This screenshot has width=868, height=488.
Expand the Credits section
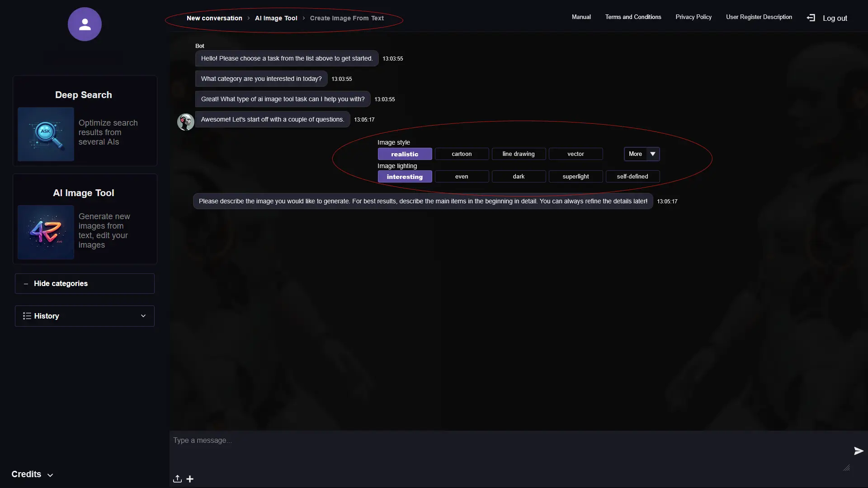tap(32, 474)
